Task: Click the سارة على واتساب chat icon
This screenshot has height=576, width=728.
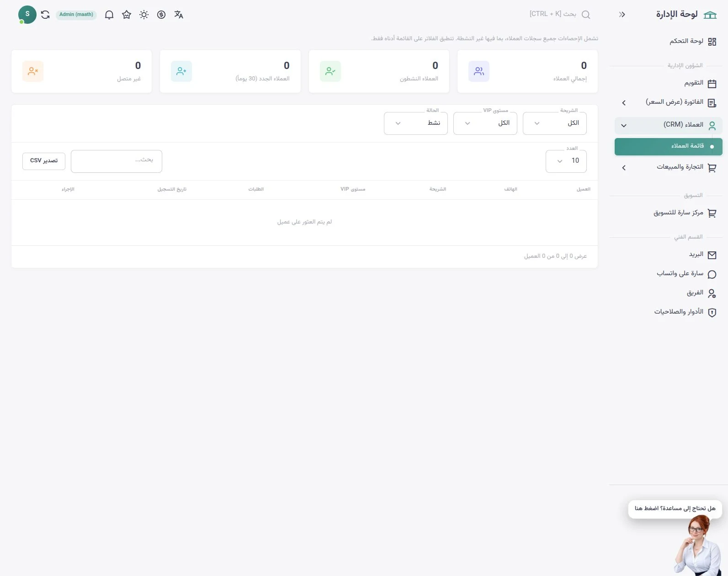Action: 712,274
